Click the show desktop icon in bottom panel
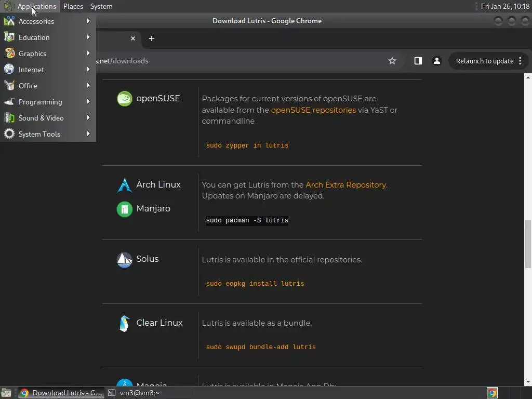 [x=6, y=393]
